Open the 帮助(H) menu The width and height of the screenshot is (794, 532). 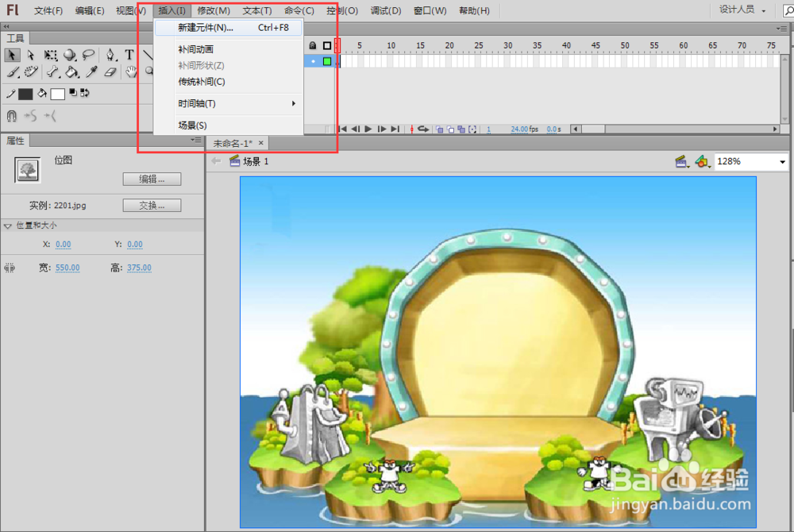[x=475, y=10]
